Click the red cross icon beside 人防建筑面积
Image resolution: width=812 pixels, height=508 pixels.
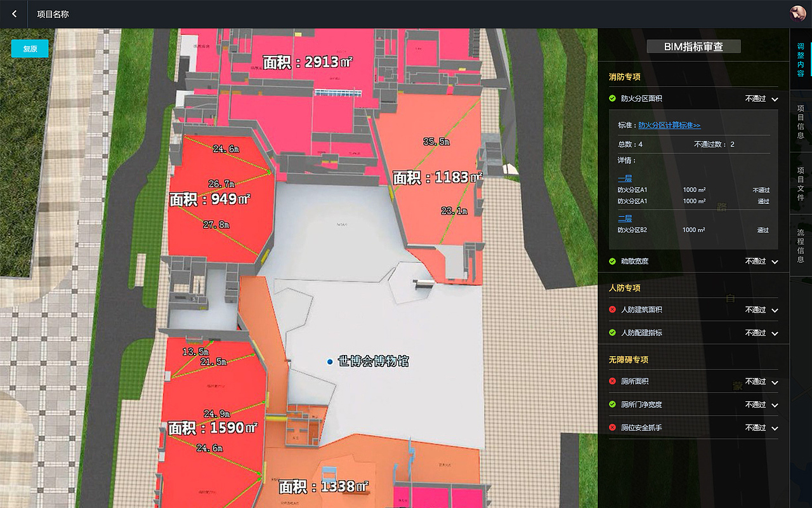[612, 309]
